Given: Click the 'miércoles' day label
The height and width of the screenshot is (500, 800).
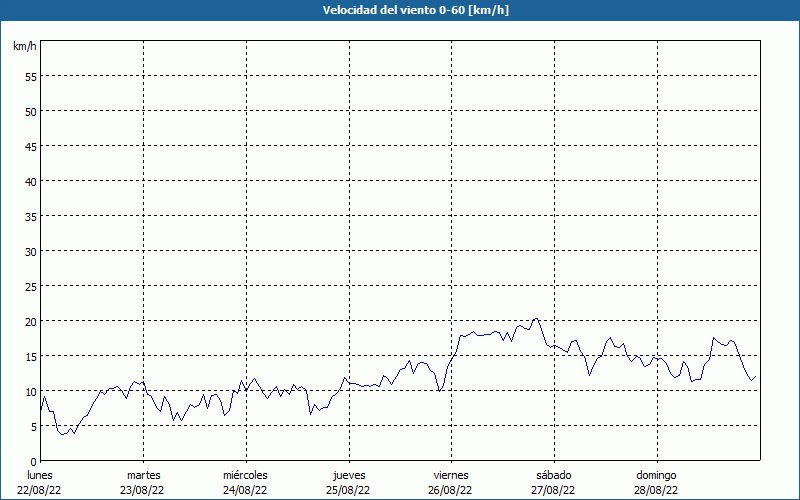Looking at the screenshot, I should click(x=245, y=475).
